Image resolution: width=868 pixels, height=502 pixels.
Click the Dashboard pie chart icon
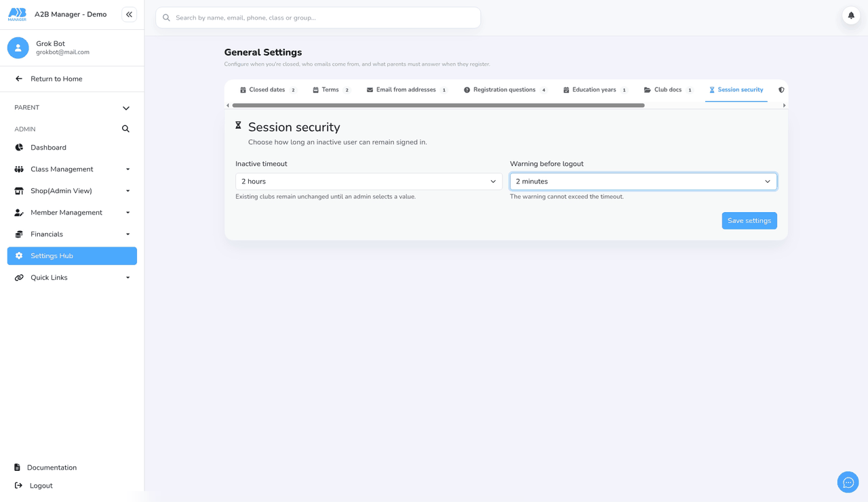click(x=19, y=148)
